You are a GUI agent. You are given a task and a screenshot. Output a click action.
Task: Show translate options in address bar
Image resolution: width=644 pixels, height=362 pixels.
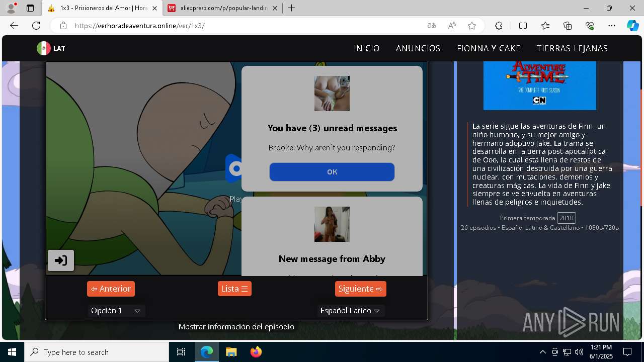(432, 26)
